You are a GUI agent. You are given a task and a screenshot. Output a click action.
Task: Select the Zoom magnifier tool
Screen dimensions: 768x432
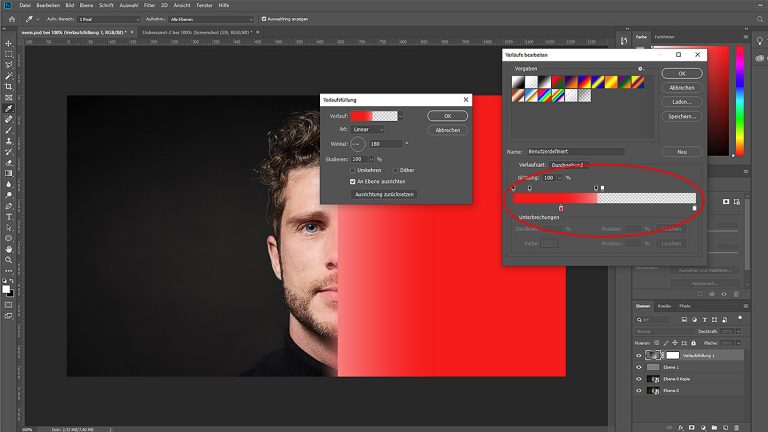point(9,259)
